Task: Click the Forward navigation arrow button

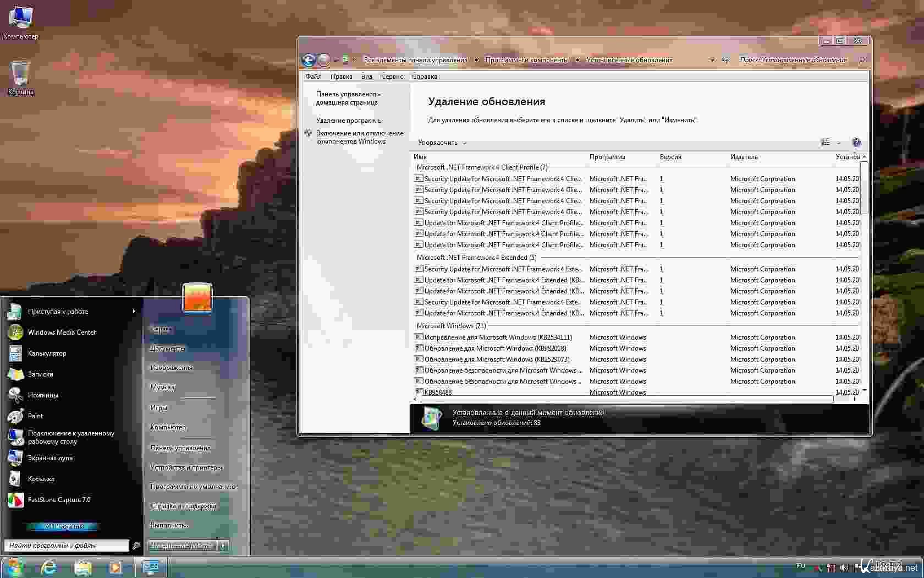Action: coord(324,60)
